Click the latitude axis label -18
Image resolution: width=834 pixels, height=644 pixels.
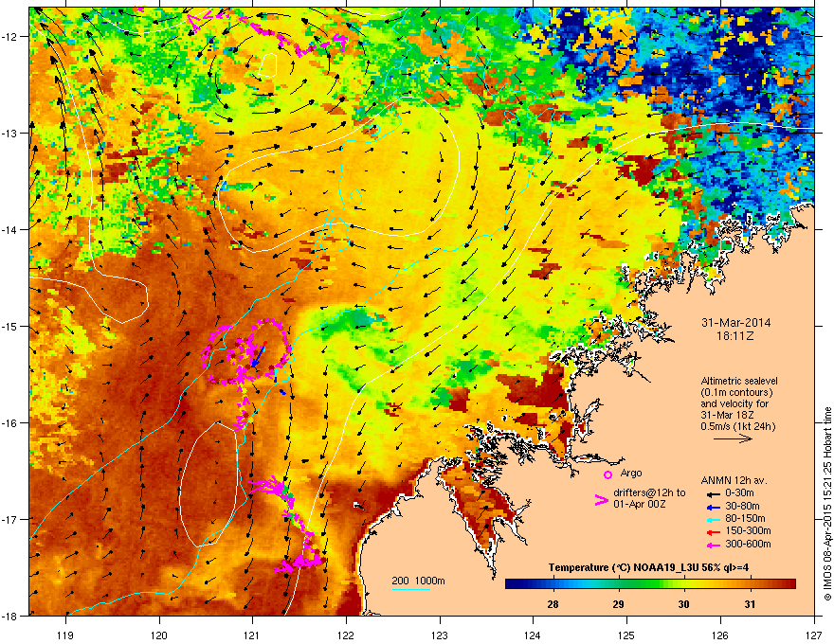9,616
